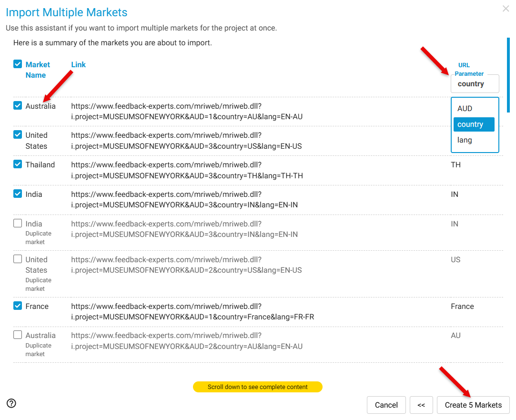Go back with the << button
This screenshot has width=516, height=420.
(x=421, y=405)
